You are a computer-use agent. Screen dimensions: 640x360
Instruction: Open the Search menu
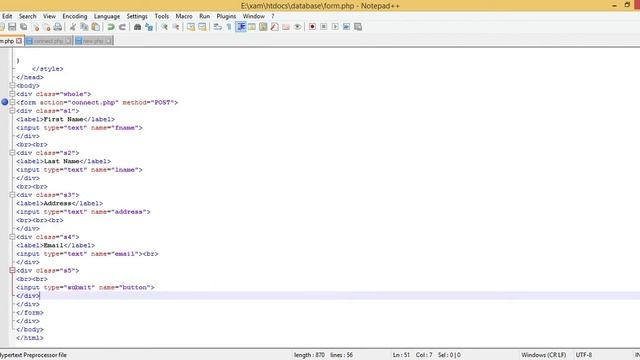(x=27, y=16)
